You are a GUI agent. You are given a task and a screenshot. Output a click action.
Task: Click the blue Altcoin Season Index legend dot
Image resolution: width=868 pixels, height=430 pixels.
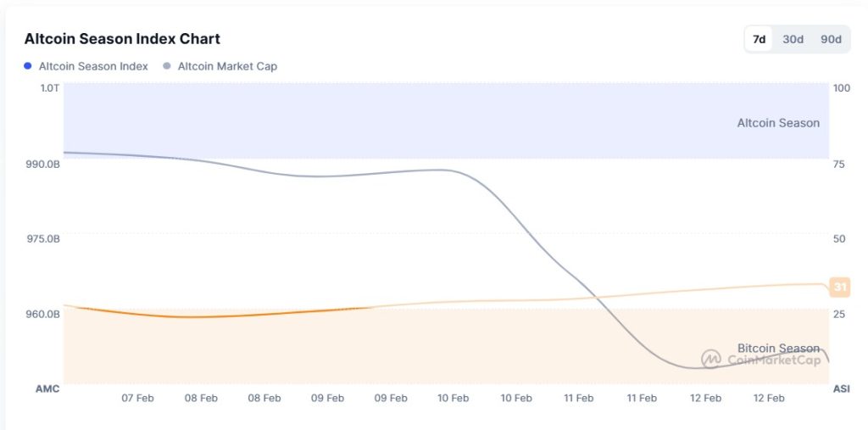click(28, 66)
